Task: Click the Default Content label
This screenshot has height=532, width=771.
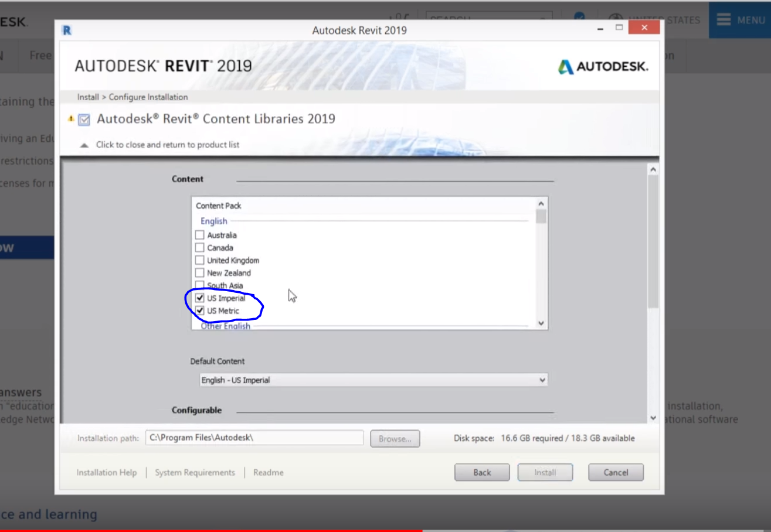Action: (218, 362)
